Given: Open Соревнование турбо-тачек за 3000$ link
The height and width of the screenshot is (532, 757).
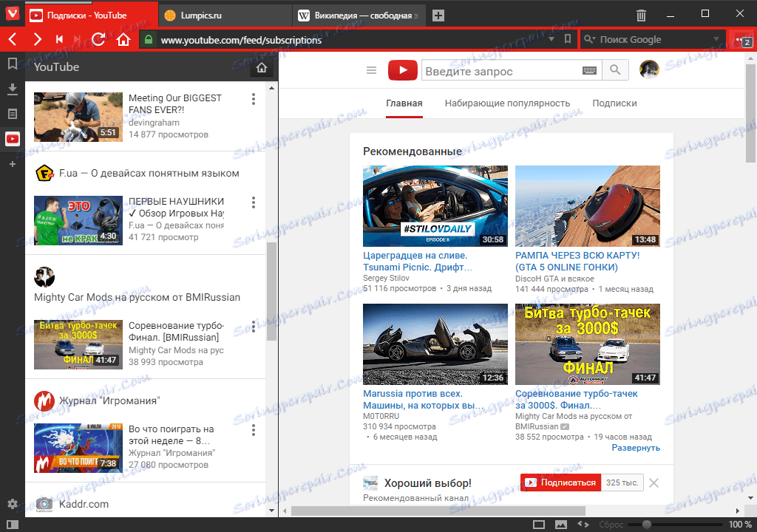Looking at the screenshot, I should 577,399.
